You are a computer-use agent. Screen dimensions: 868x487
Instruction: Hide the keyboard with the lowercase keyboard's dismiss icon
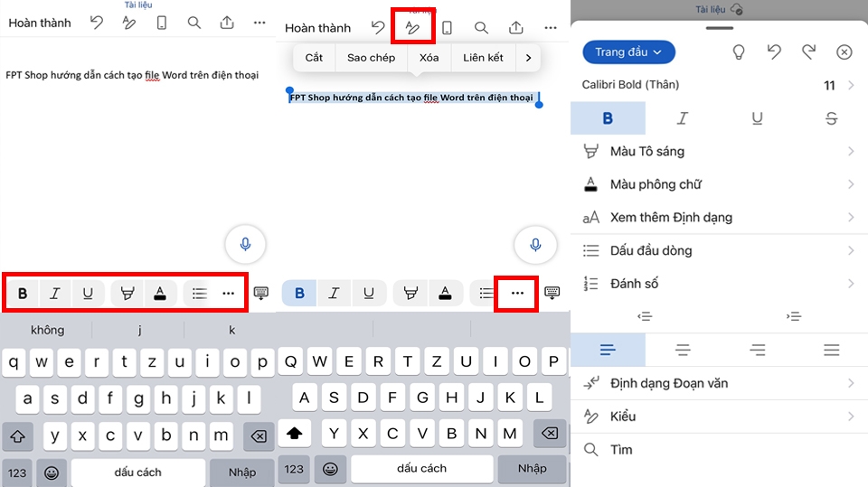coord(261,293)
